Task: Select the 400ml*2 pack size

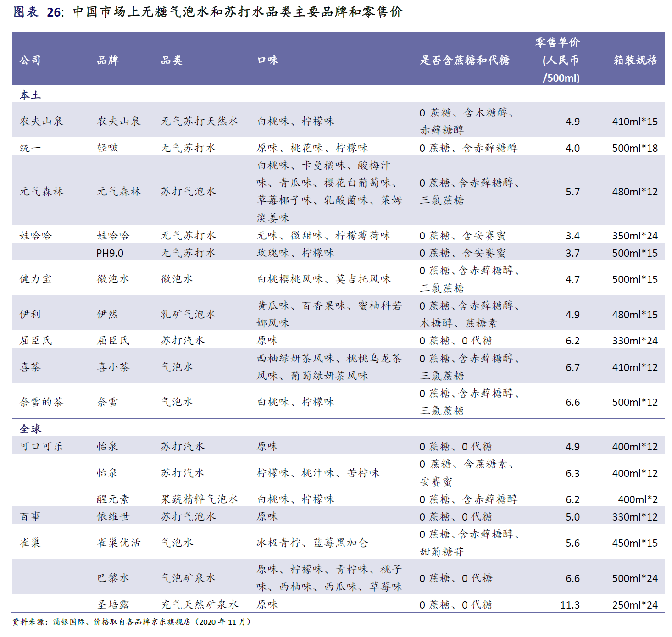Action: point(638,499)
